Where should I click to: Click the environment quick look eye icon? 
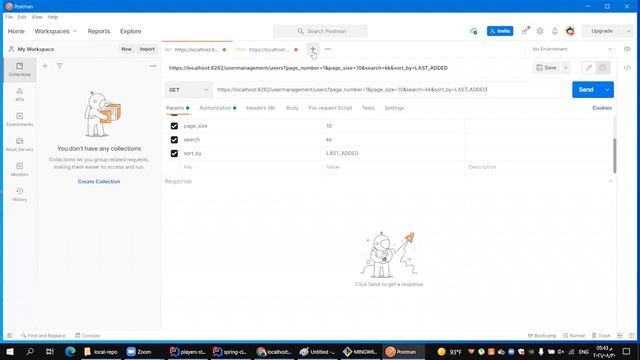627,49
